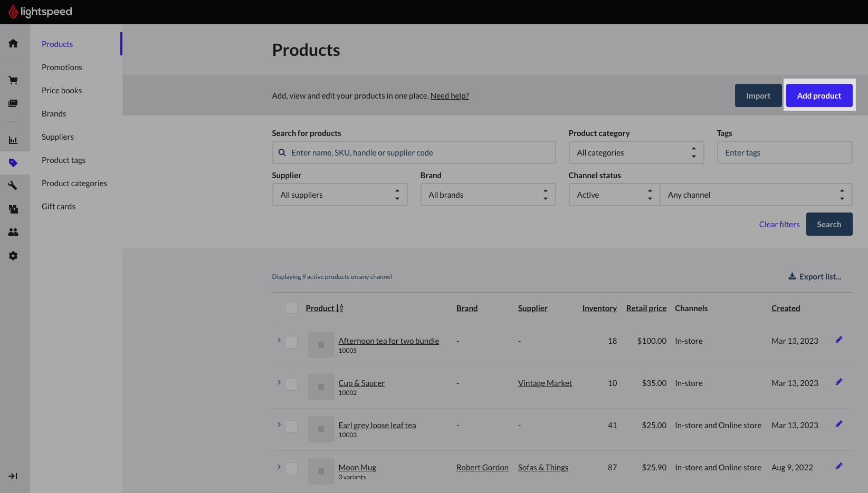Select the Earl grey loose leaf tea checkbox
Viewport: 868px width, 493px height.
(x=291, y=427)
